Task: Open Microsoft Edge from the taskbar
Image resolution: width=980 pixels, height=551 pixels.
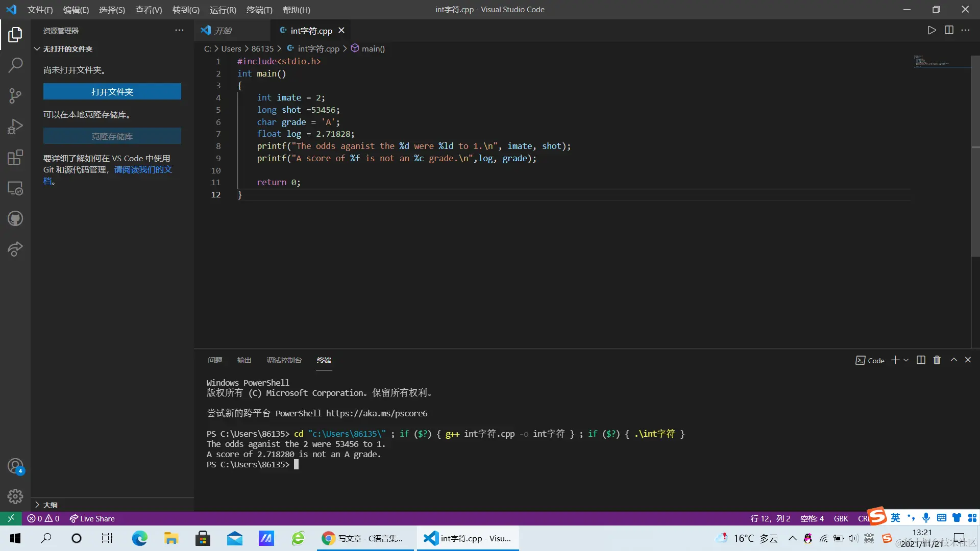Action: [x=139, y=538]
